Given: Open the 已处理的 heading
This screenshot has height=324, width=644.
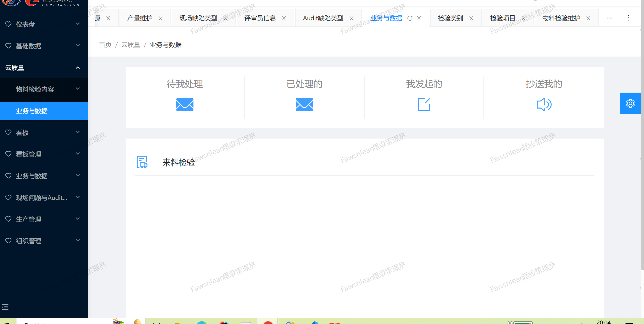Looking at the screenshot, I should [x=304, y=84].
